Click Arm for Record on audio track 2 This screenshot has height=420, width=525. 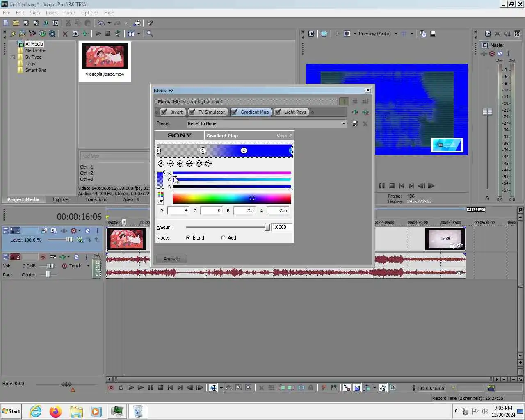pos(43,257)
